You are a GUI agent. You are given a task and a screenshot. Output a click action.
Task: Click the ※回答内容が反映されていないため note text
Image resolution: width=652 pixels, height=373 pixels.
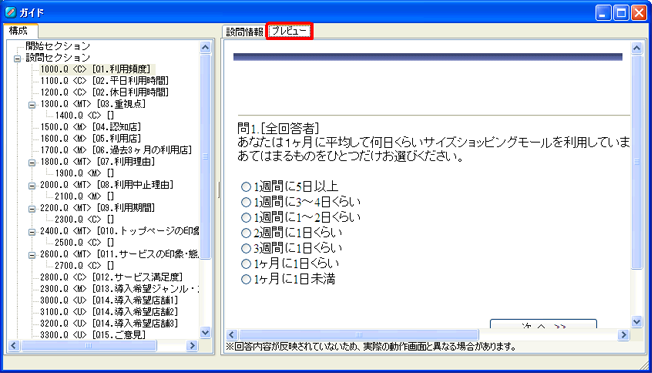pos(372,347)
